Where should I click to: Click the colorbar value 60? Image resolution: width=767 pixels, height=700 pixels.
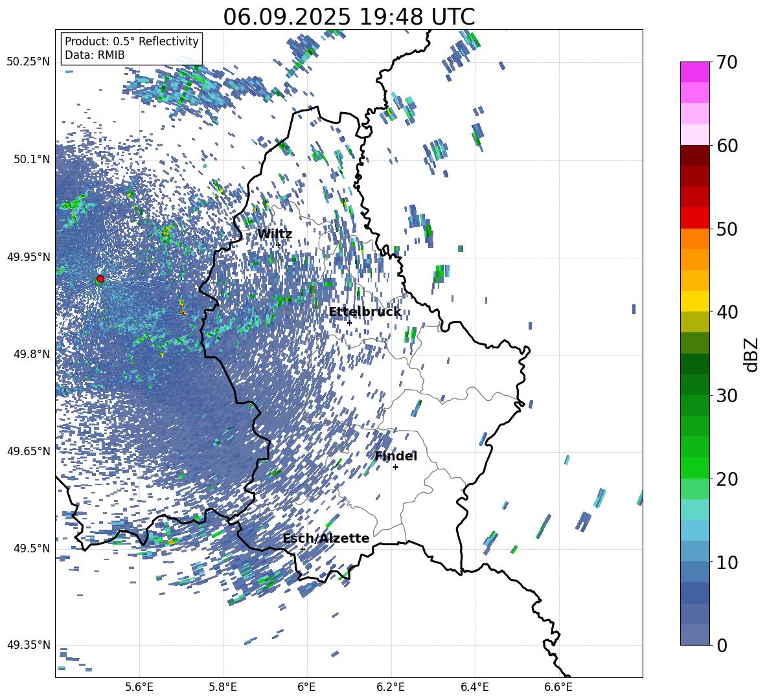pos(727,146)
